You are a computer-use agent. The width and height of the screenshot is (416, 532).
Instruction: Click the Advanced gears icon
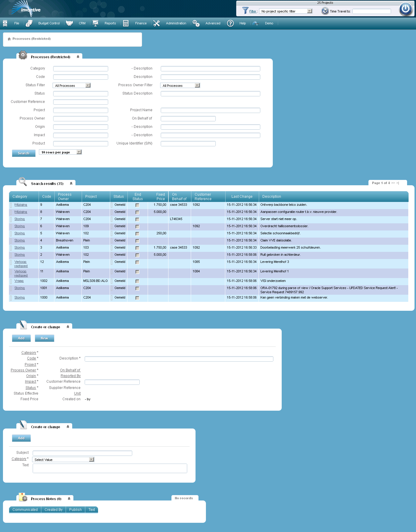(x=196, y=23)
